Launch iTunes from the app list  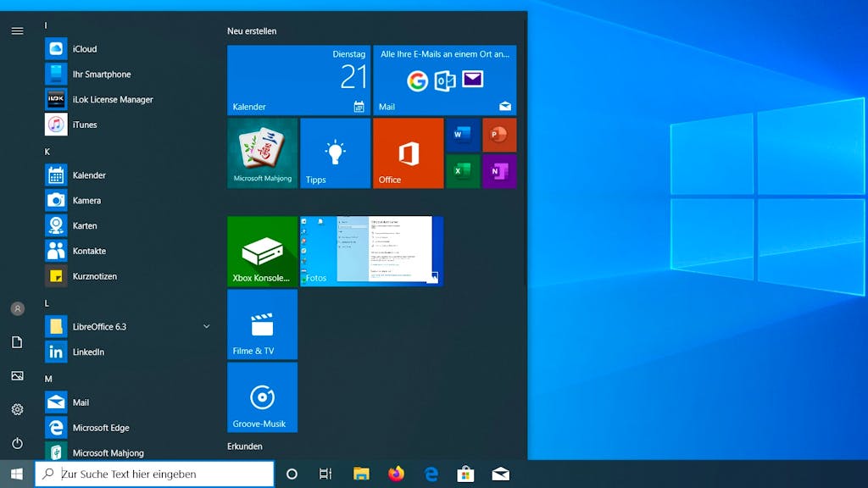point(127,125)
